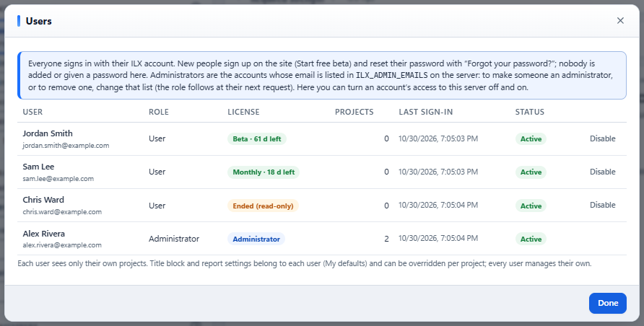Click the 'Each user sees only' footnote
644x326 pixels.
(305, 263)
